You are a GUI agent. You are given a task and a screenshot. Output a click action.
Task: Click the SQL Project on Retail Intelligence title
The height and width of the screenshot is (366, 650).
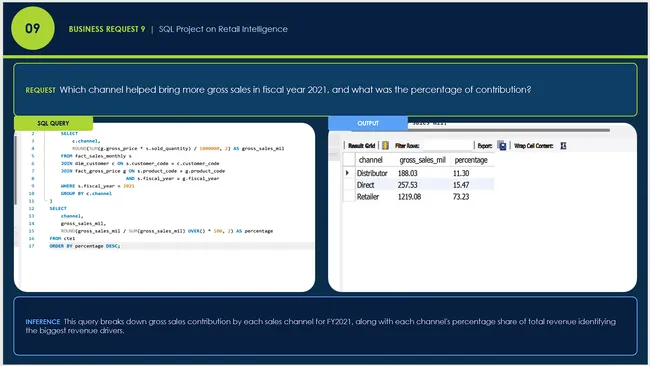223,29
